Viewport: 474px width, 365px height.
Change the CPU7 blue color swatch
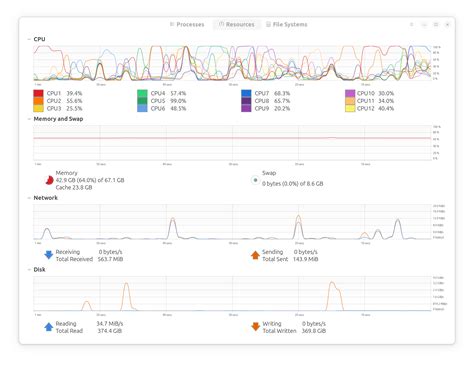tap(246, 93)
